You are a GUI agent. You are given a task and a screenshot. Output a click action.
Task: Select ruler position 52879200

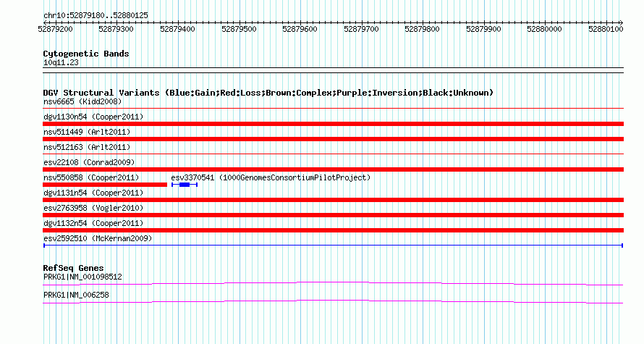[55, 29]
